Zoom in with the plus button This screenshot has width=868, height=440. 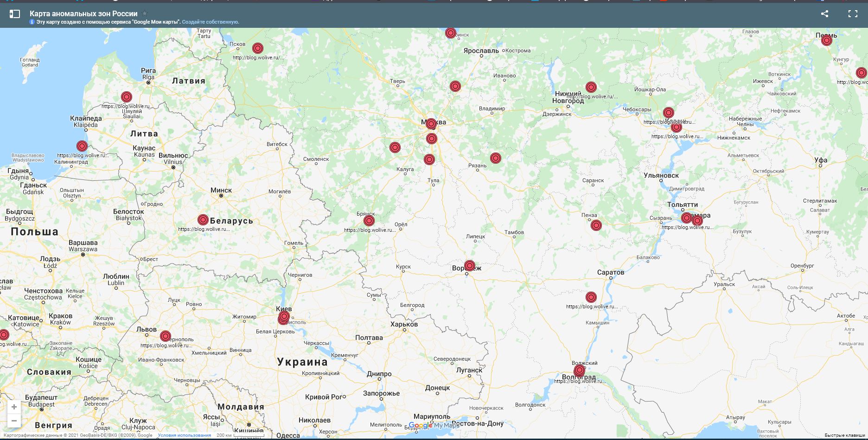14,407
